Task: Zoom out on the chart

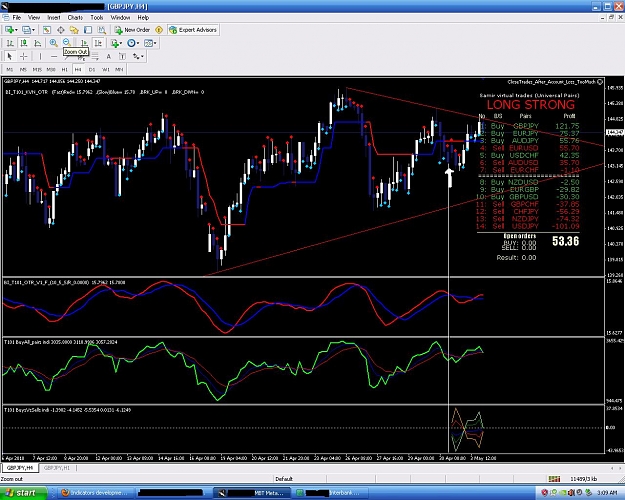Action: tap(67, 43)
